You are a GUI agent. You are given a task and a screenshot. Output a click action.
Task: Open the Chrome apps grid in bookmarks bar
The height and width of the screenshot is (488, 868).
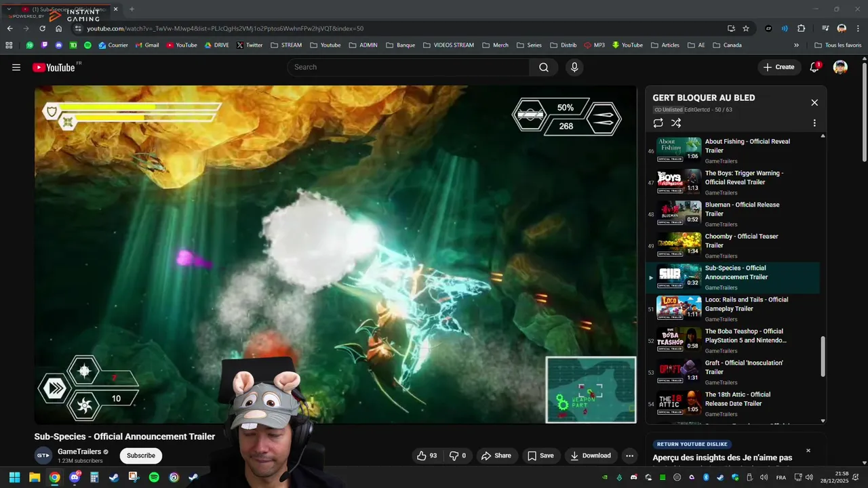pos(9,45)
